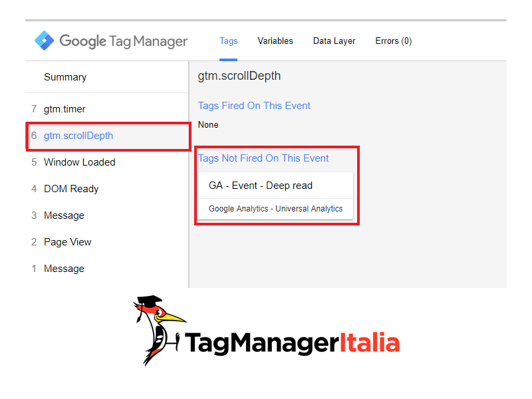Select event 7 gtm.timer
This screenshot has width=532, height=399.
tap(107, 109)
